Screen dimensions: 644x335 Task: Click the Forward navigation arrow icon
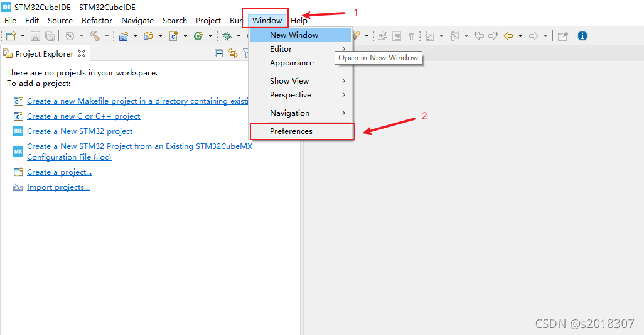534,36
